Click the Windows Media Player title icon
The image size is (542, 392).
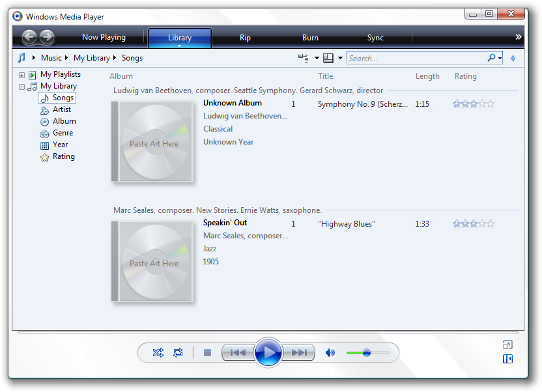tap(18, 16)
